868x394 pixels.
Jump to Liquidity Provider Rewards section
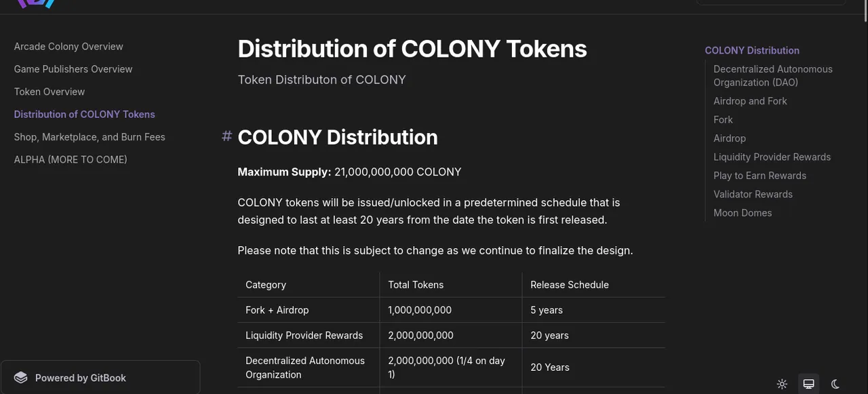click(772, 157)
